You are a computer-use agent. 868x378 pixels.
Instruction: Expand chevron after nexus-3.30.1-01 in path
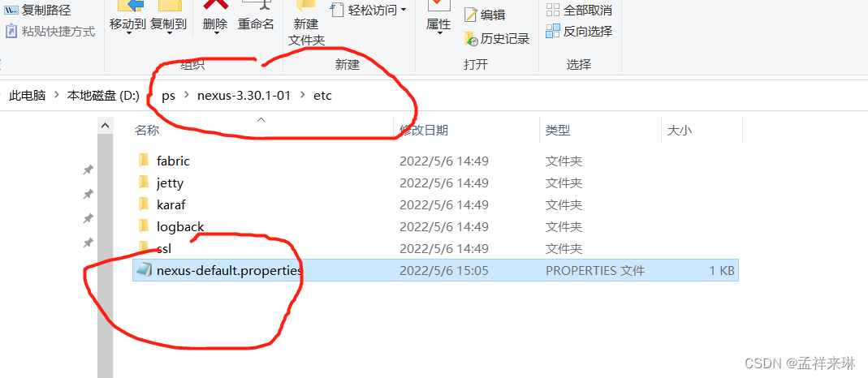(x=302, y=96)
